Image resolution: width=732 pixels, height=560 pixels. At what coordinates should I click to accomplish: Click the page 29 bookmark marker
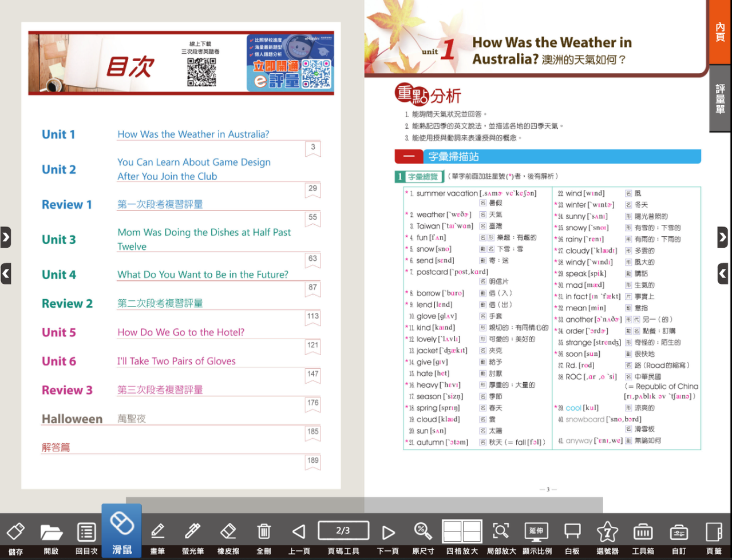[x=312, y=189]
